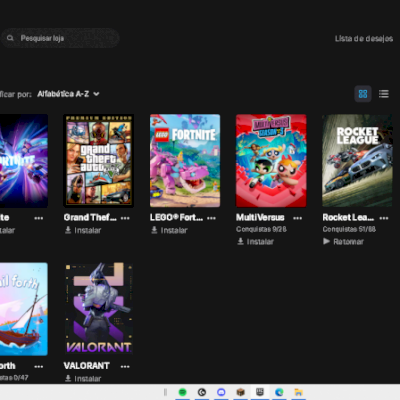Open Spotify from the taskbar
Screen dimensions: 400x400
(x=182, y=392)
